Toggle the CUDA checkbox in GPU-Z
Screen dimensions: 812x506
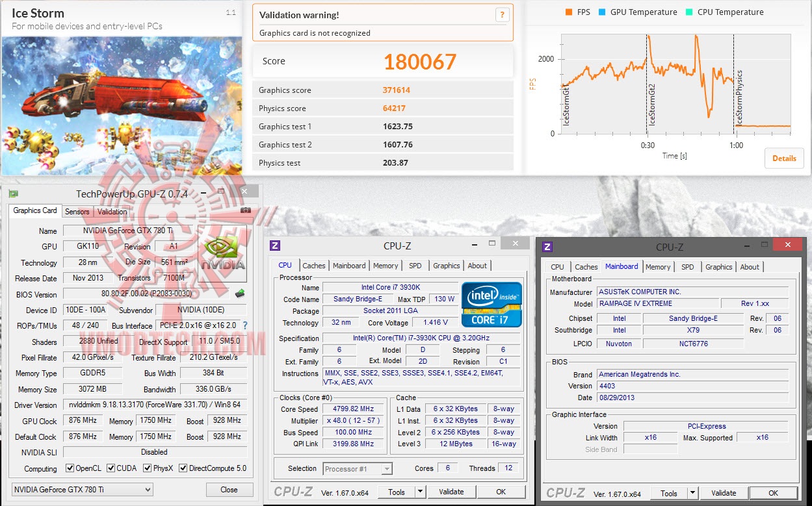(111, 468)
